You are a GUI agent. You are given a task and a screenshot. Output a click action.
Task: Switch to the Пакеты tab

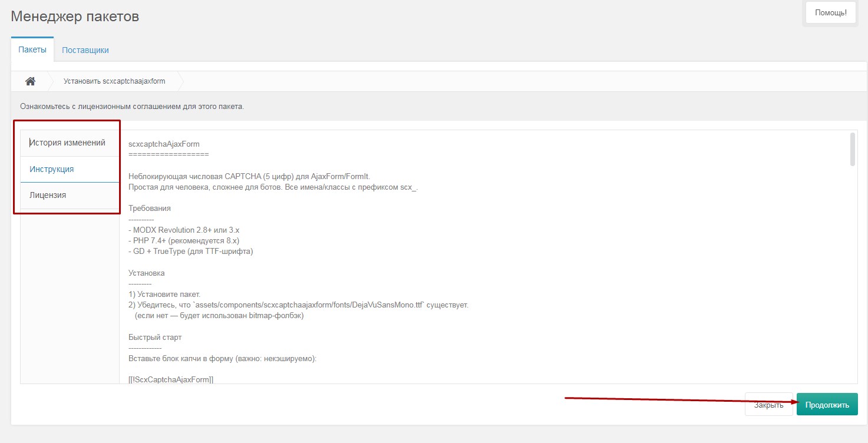(x=32, y=49)
